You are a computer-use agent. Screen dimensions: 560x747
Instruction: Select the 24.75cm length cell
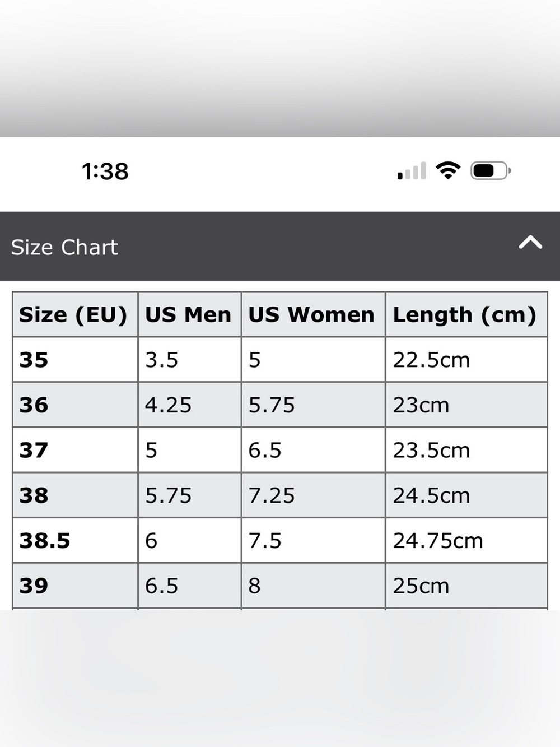[x=466, y=541]
